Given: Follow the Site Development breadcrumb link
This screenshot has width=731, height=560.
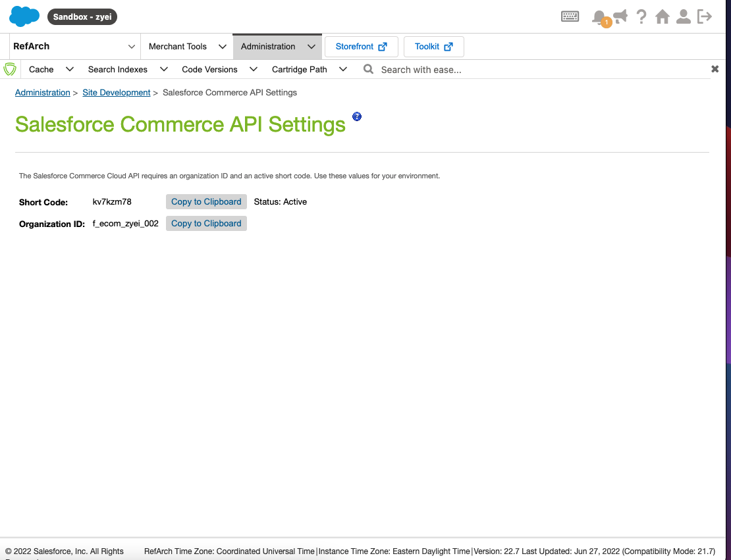Looking at the screenshot, I should [117, 93].
